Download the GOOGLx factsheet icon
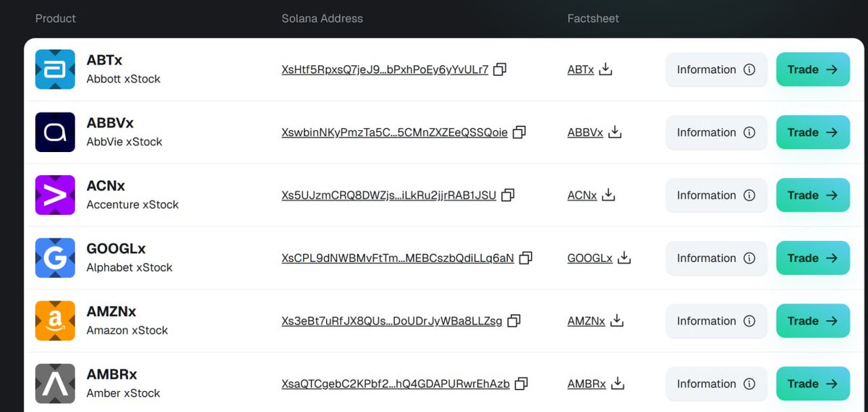Screen dimensions: 868x412 (x=624, y=258)
